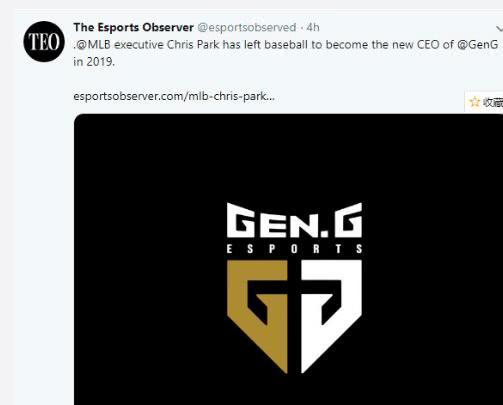Expand the tweet options chevron
Screen dimensions: 503x405
coord(499,30)
